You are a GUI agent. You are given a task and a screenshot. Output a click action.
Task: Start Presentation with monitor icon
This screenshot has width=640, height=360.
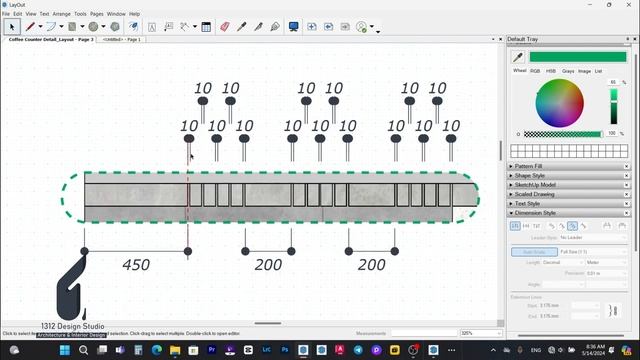(x=293, y=27)
